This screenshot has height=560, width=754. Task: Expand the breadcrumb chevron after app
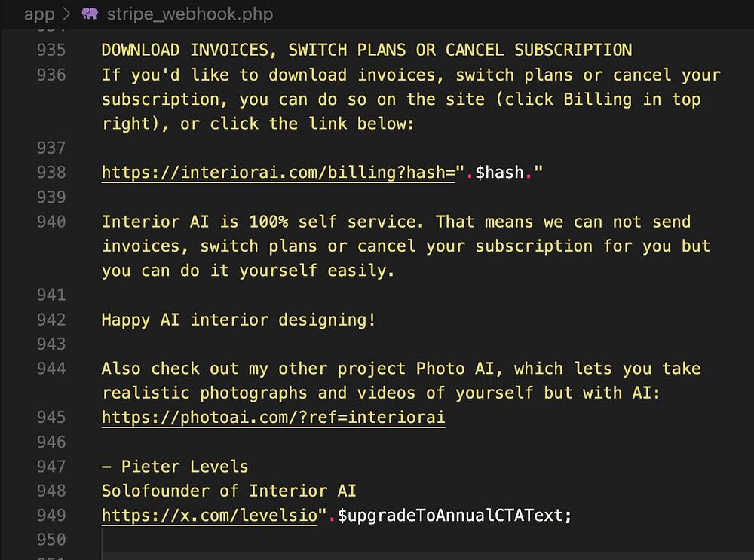pos(66,14)
